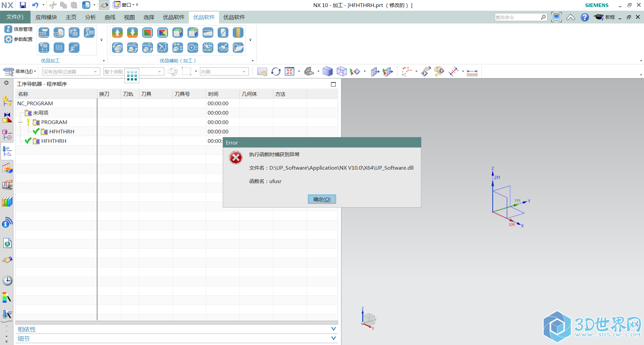Open the Operation Navigator sidebar tab

click(x=7, y=152)
